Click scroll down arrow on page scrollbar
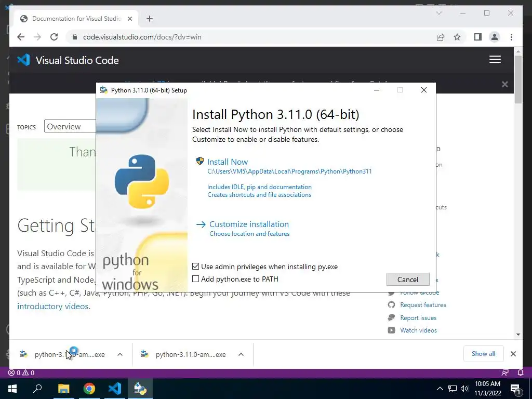The image size is (532, 399). (518, 334)
